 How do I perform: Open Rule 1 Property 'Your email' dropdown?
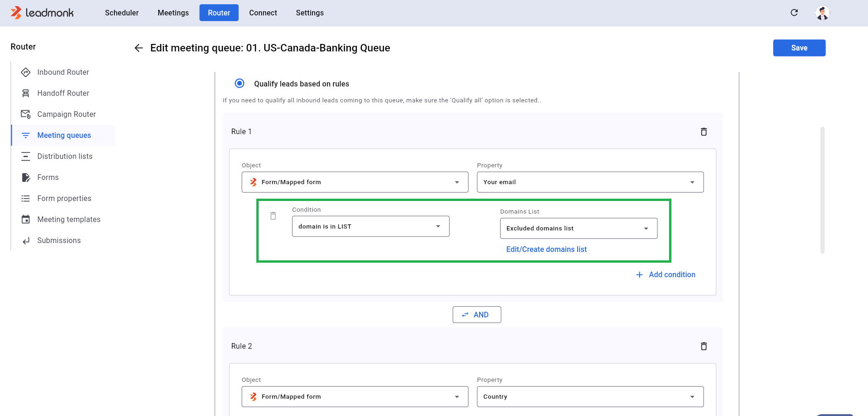point(590,182)
